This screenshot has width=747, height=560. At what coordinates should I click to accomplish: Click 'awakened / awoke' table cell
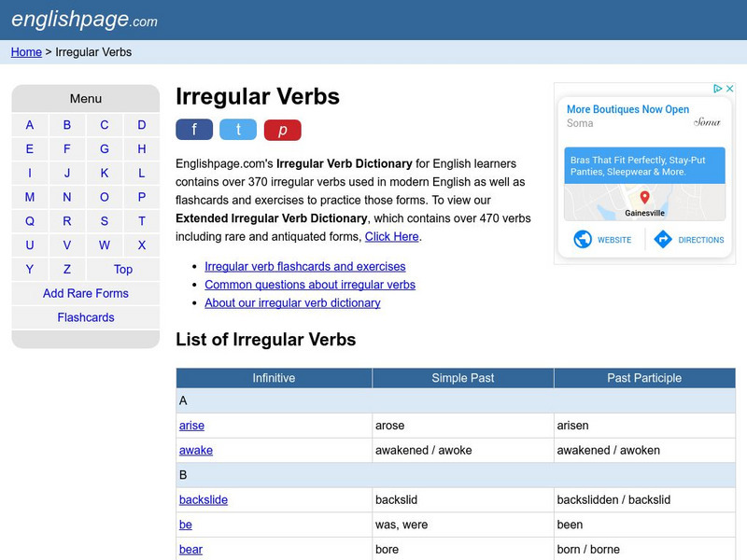462,450
